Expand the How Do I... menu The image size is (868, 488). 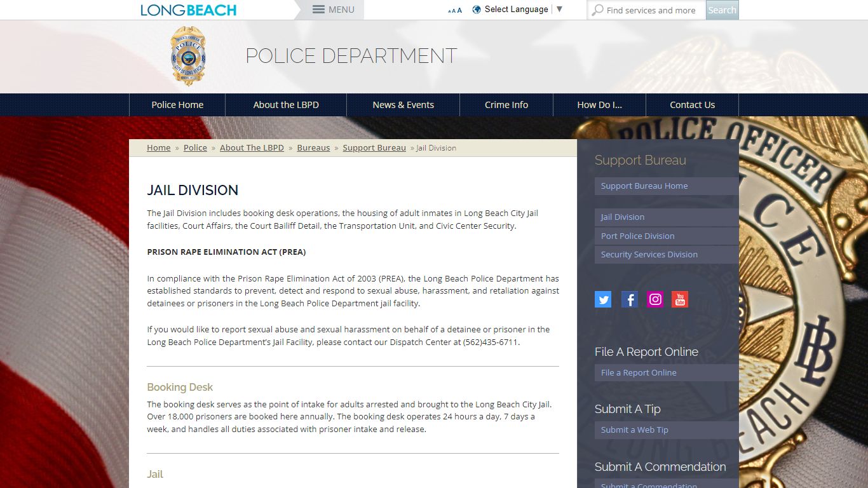pyautogui.click(x=599, y=104)
